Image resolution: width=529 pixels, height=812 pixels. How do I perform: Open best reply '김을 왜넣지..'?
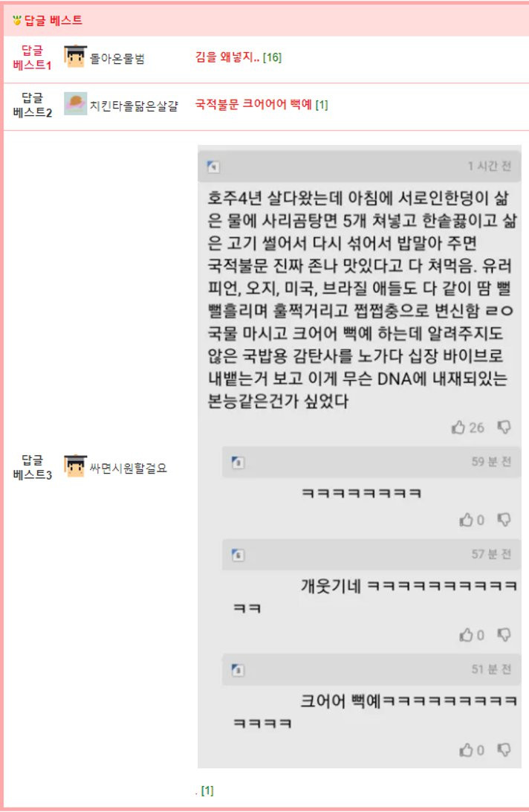[x=227, y=57]
